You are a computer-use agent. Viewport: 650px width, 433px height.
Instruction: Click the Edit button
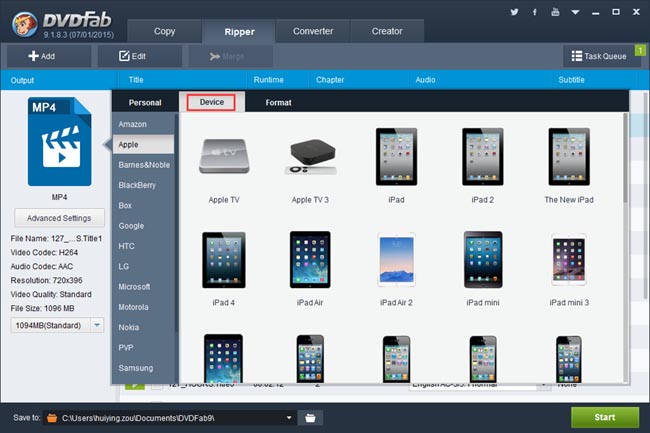(140, 56)
